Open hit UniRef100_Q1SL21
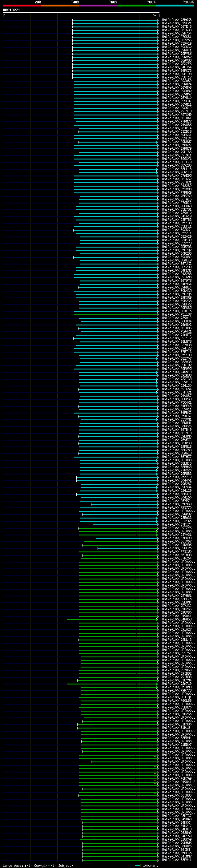The height and width of the screenshot is (868, 197). pos(176,23)
